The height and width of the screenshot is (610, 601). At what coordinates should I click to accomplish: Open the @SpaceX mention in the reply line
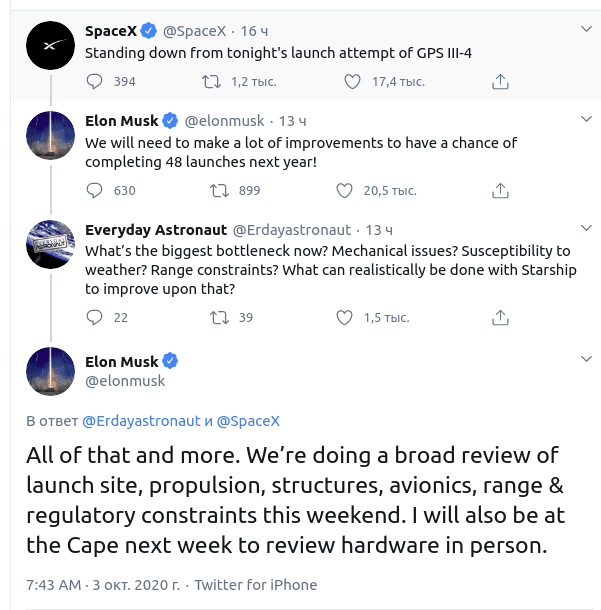point(248,421)
